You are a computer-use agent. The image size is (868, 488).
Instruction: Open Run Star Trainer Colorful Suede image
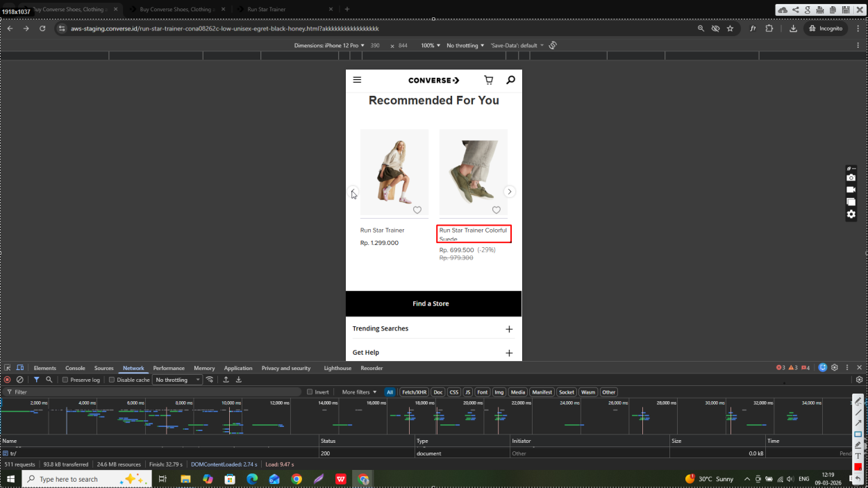coord(474,172)
